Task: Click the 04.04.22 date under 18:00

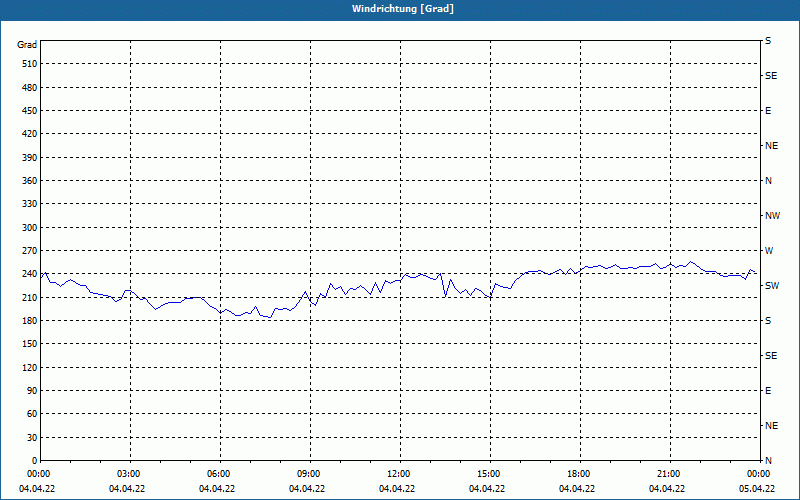Action: coord(577,489)
